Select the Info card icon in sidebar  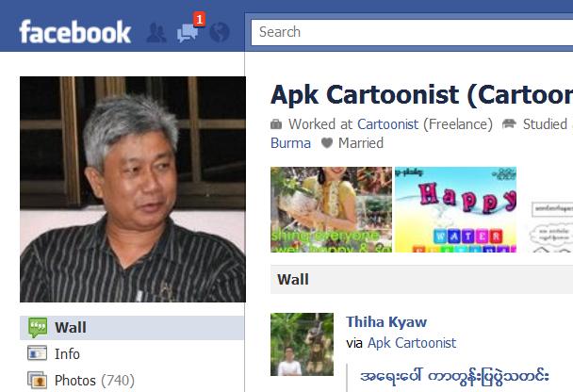click(38, 353)
